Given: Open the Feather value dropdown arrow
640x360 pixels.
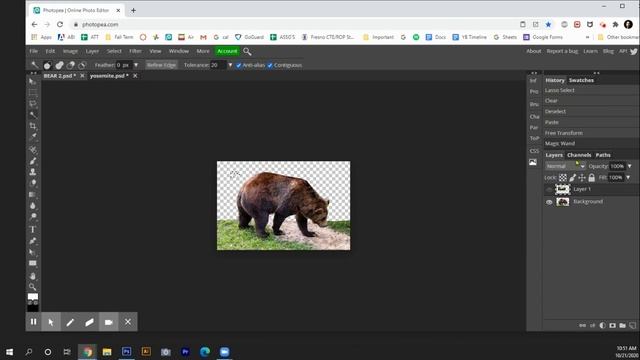Looking at the screenshot, I should pos(136,65).
